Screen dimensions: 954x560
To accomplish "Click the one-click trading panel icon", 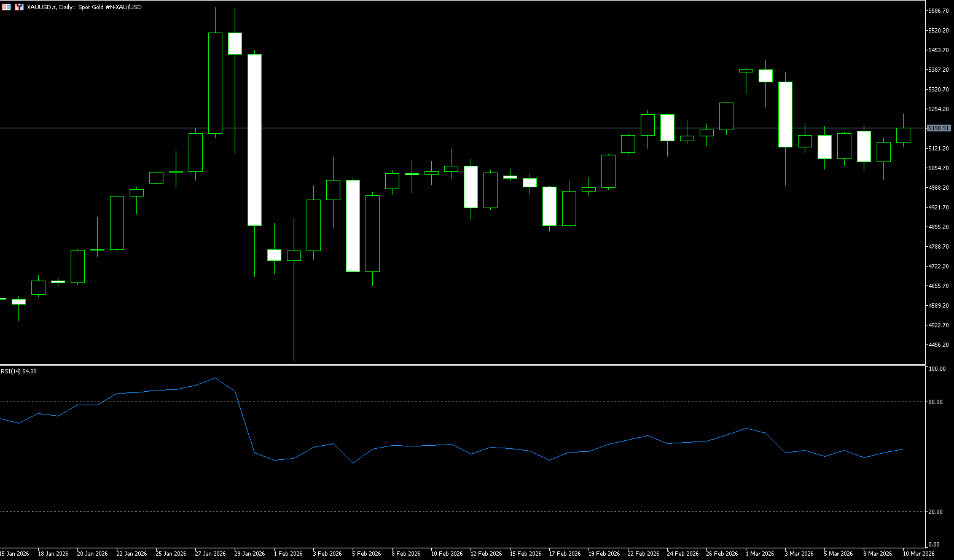I will [20, 7].
